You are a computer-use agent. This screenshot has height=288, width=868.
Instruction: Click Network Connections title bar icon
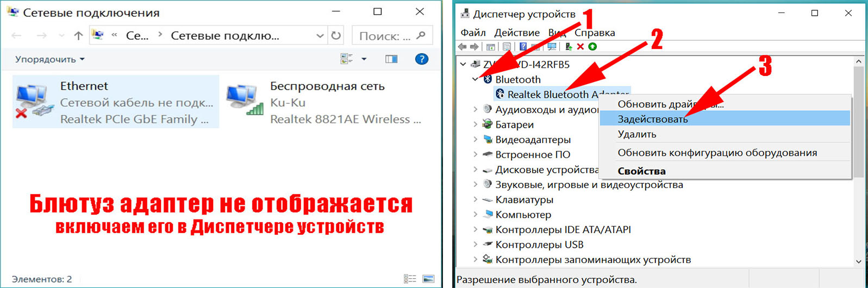(13, 12)
